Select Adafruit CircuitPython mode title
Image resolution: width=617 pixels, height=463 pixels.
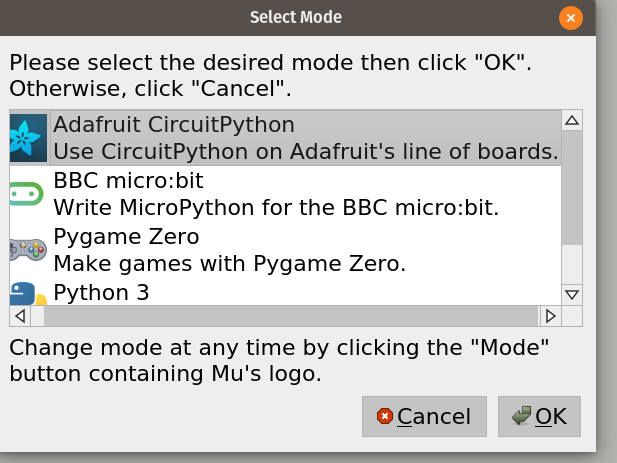174,125
